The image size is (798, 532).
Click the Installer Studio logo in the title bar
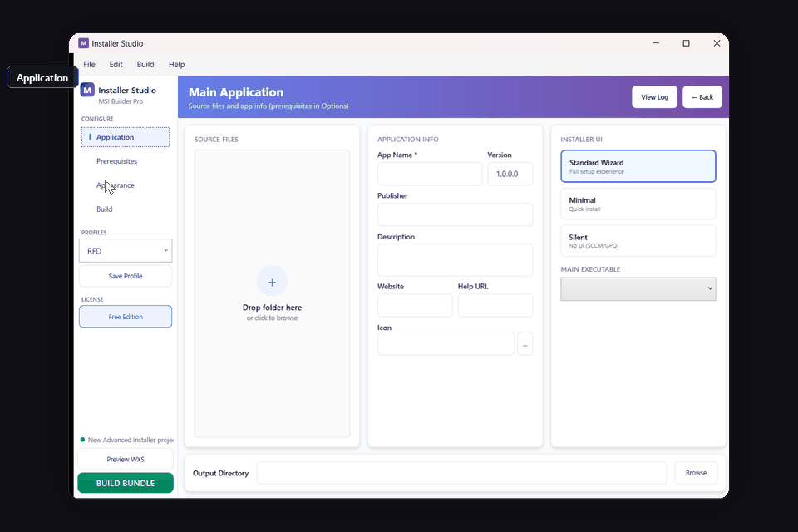[84, 43]
